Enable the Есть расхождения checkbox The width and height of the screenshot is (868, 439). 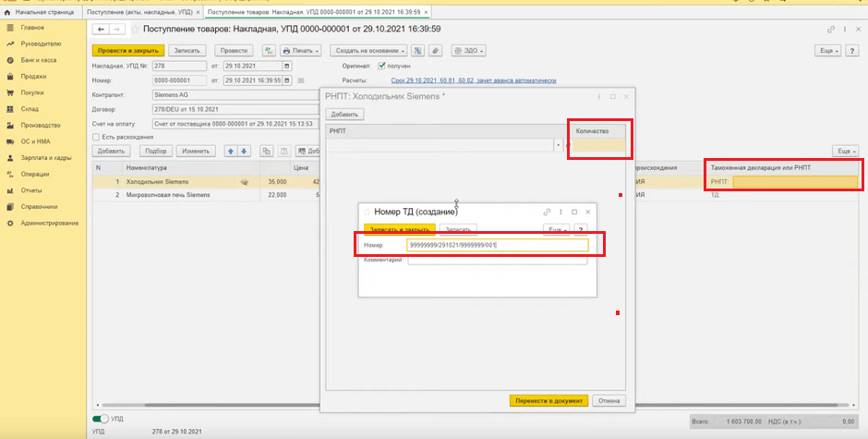point(96,137)
